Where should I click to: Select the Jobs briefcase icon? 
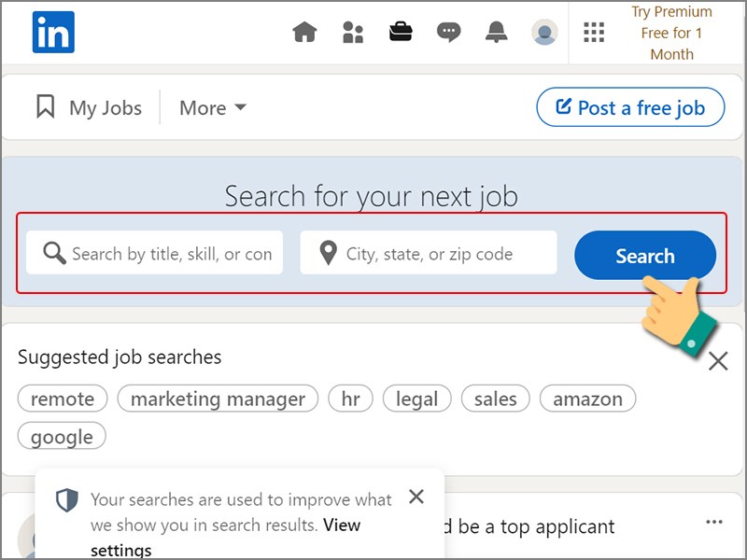coord(401,32)
